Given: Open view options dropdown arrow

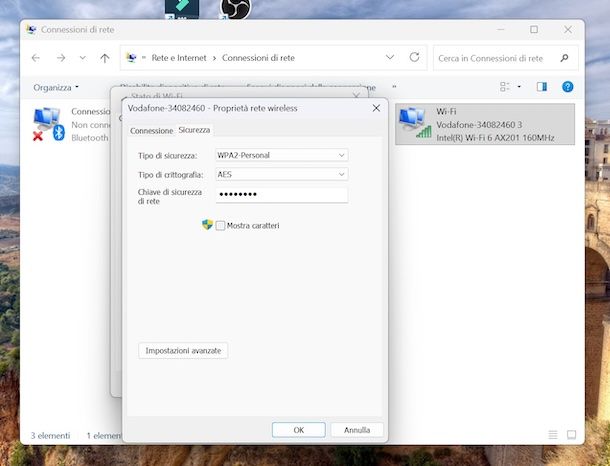Looking at the screenshot, I should [x=519, y=87].
